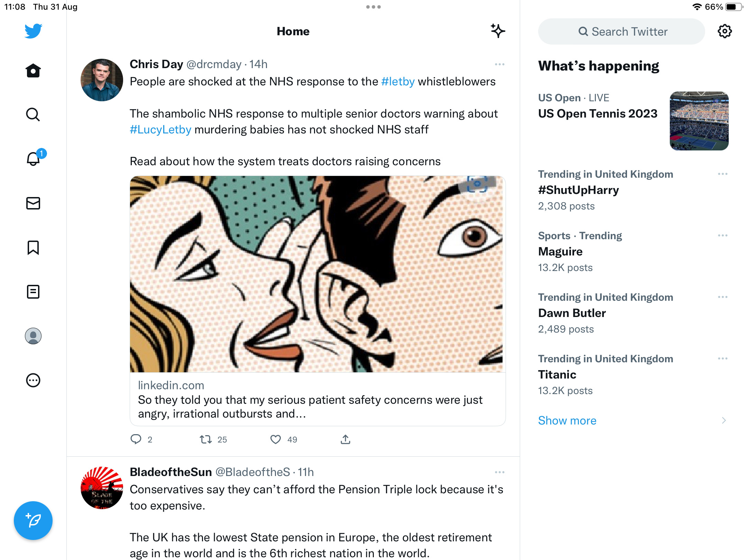Viewport: 747px width, 560px height.
Task: Tap the battery status indicator
Action: click(x=734, y=7)
